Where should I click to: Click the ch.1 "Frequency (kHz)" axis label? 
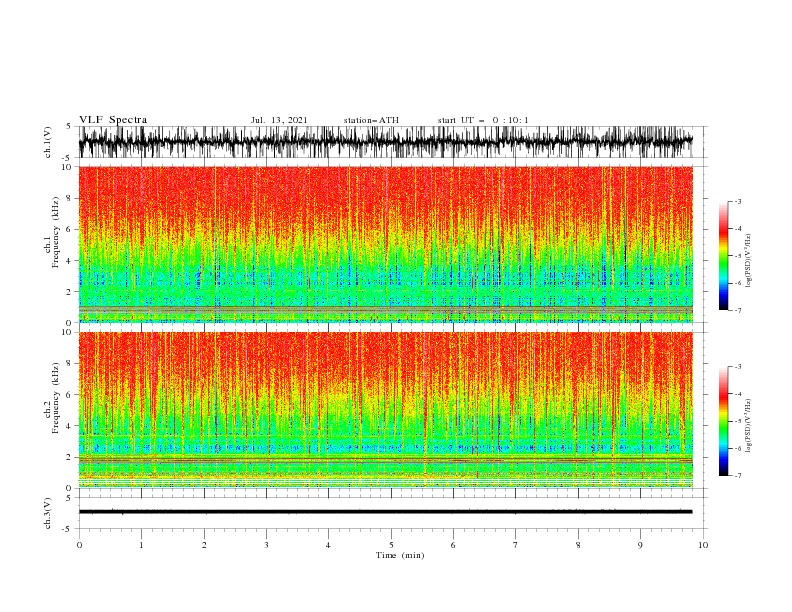tap(56, 233)
